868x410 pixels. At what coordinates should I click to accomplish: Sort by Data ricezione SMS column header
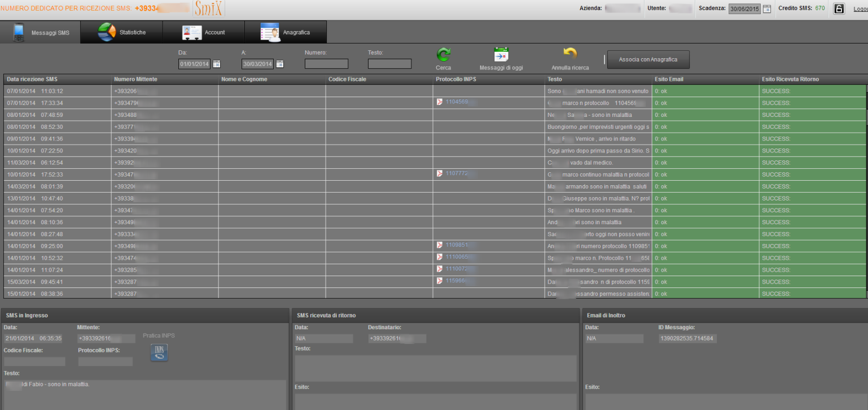click(x=32, y=79)
